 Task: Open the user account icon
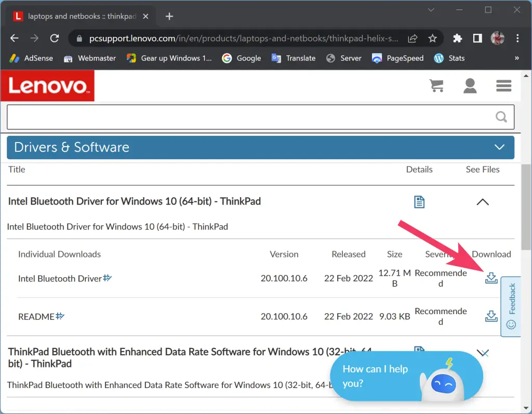470,85
